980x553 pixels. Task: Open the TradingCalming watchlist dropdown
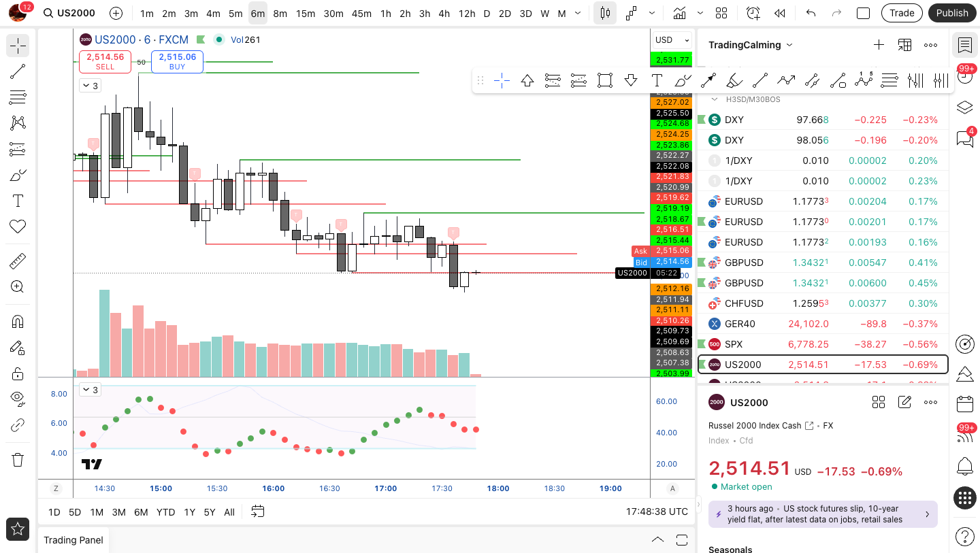pyautogui.click(x=751, y=45)
